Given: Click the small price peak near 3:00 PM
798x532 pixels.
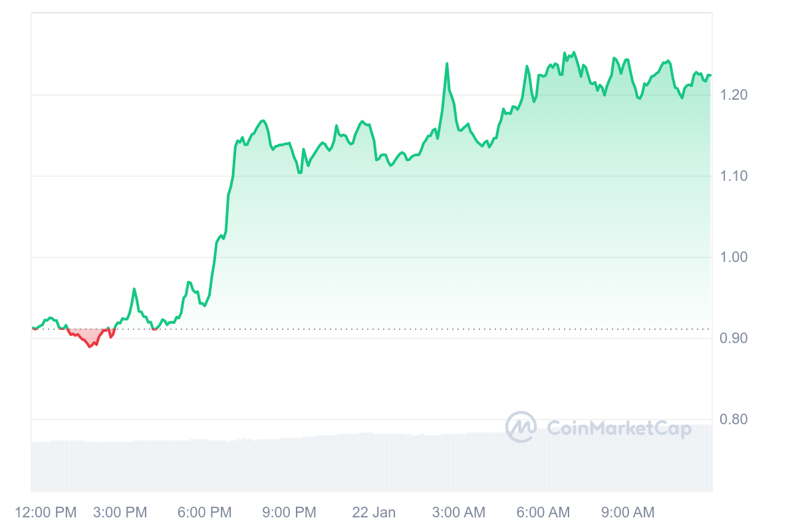Looking at the screenshot, I should click(x=134, y=289).
